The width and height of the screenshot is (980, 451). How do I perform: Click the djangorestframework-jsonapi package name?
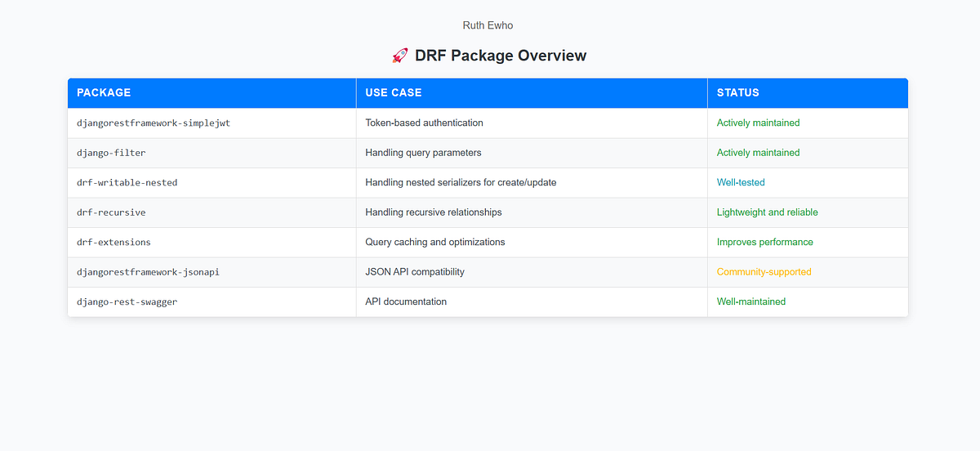(x=148, y=272)
